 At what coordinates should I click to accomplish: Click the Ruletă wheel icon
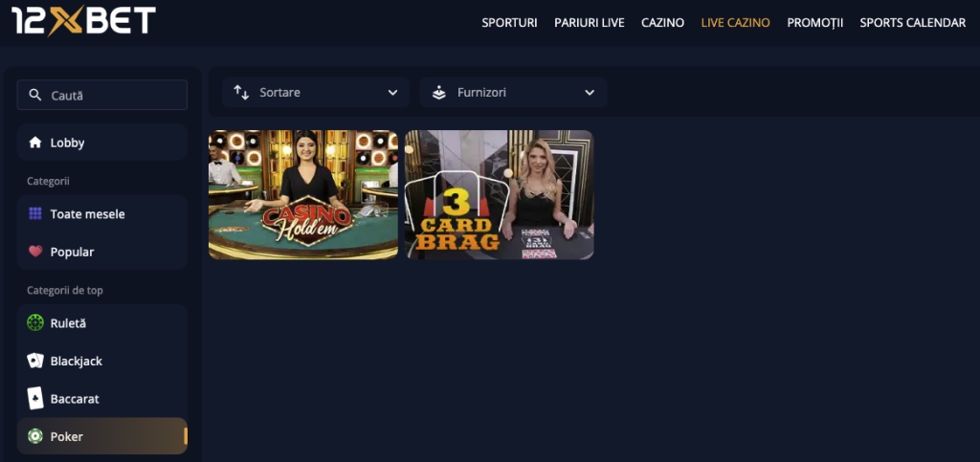click(x=35, y=323)
